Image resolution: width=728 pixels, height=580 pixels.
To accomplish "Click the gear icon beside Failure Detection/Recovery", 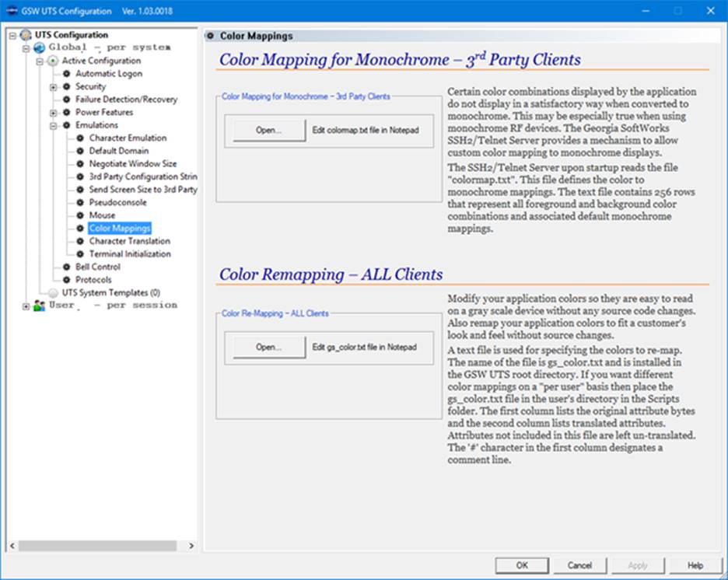I will (x=66, y=100).
